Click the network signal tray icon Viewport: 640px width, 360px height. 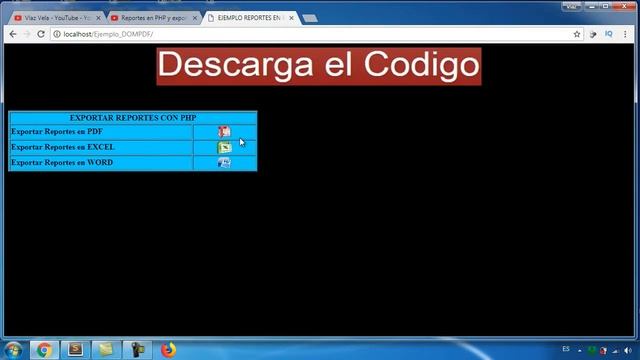(616, 350)
